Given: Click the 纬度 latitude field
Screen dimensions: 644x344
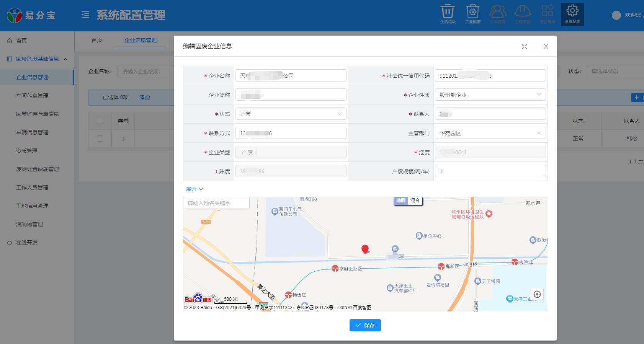Looking at the screenshot, I should (x=291, y=171).
